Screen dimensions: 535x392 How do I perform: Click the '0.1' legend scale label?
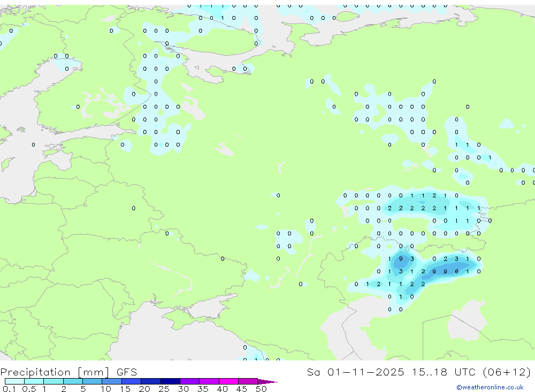click(x=9, y=389)
